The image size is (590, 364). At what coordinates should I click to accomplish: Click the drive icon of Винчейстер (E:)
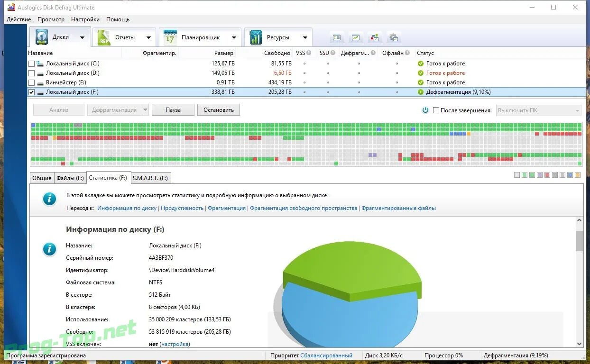point(40,82)
